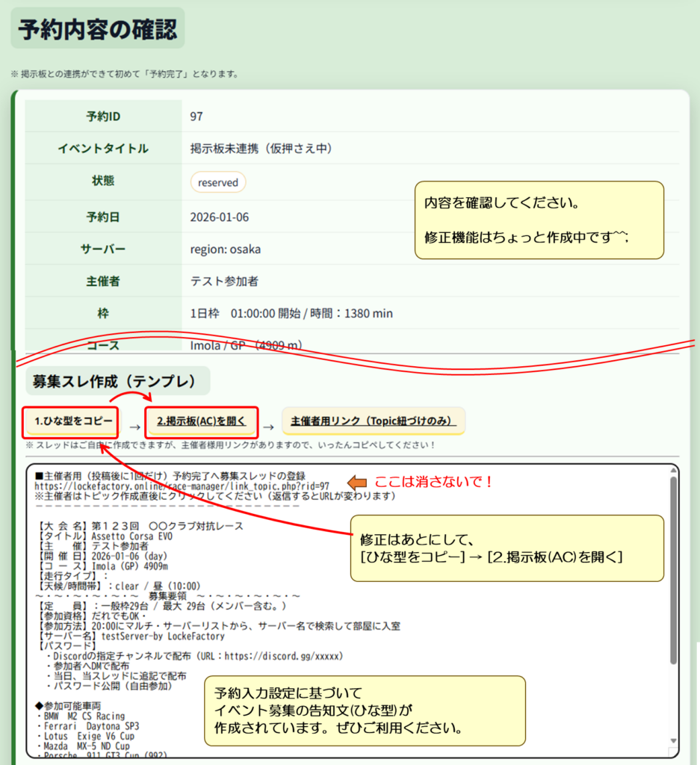Viewport: 700px width, 765px height.
Task: Click the red ここは消さないで！ warning text
Action: 433,482
